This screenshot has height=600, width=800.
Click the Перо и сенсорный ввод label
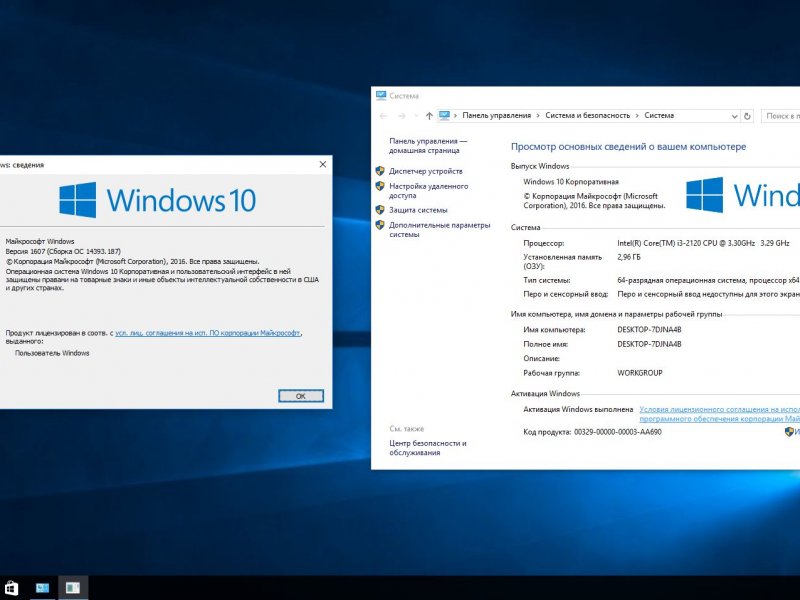(566, 294)
